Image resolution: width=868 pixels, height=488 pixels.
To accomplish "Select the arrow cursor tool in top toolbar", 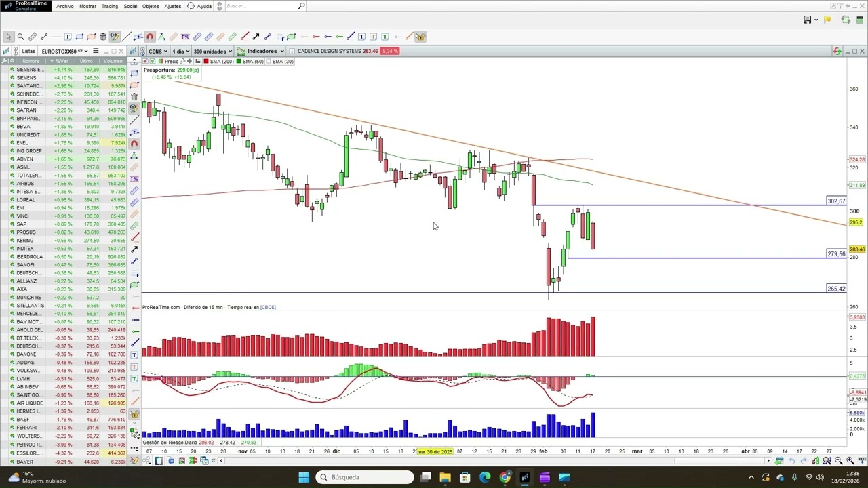I will click(x=9, y=37).
